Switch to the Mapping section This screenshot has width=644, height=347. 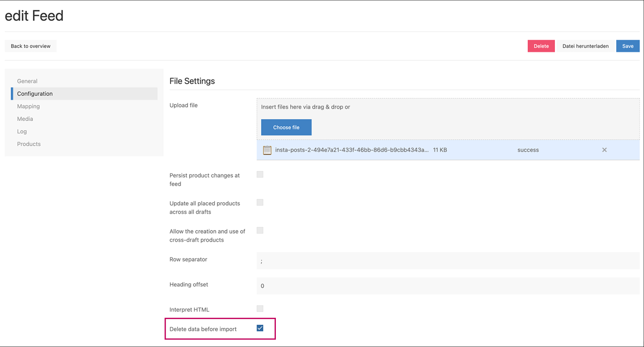(x=28, y=106)
